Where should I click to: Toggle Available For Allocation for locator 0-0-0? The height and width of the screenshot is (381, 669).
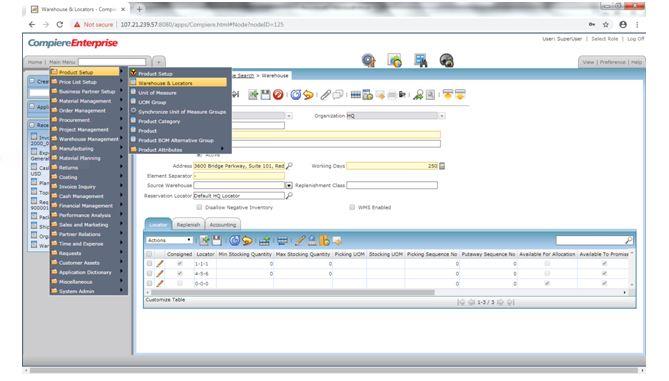pyautogui.click(x=547, y=284)
